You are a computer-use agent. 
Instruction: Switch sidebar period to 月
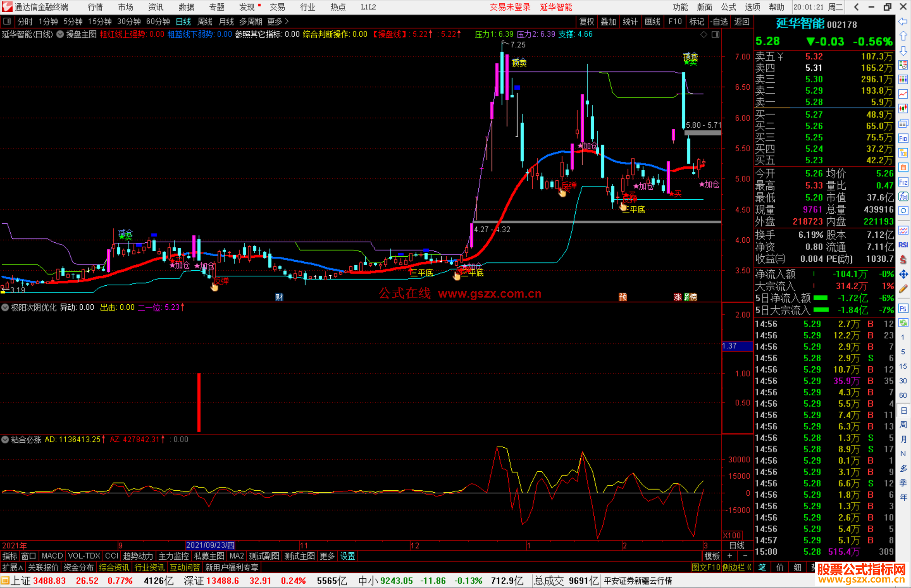point(903,439)
